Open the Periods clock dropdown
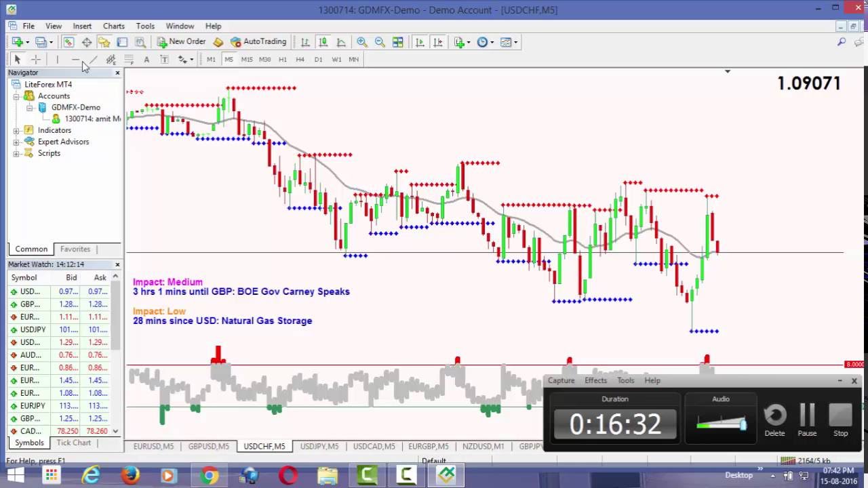Screen dimensions: 868x488 pos(485,42)
